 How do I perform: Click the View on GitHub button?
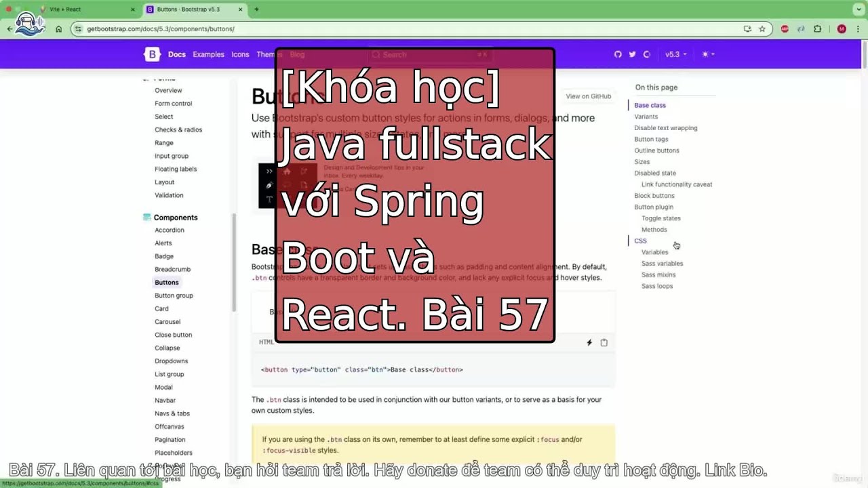pos(589,96)
